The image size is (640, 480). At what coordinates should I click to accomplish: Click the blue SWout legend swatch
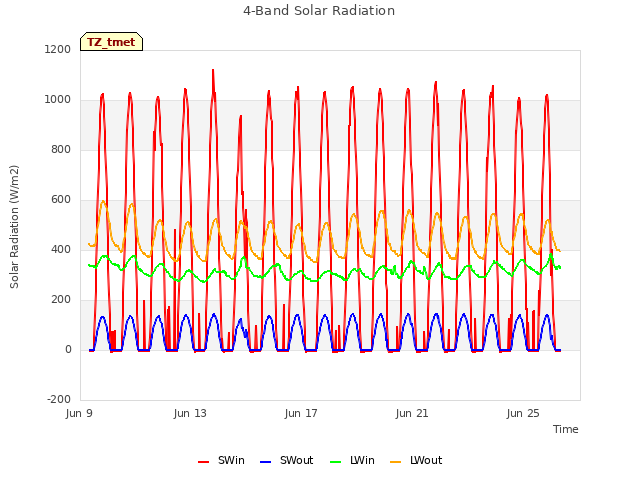click(x=265, y=462)
